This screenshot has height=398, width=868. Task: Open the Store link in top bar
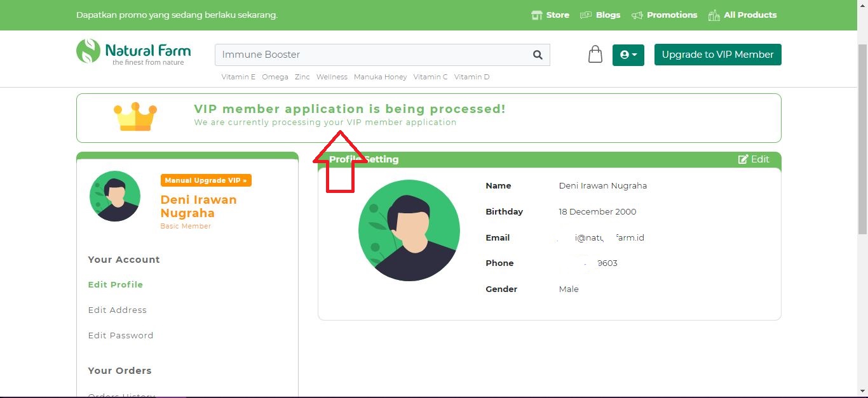click(550, 15)
